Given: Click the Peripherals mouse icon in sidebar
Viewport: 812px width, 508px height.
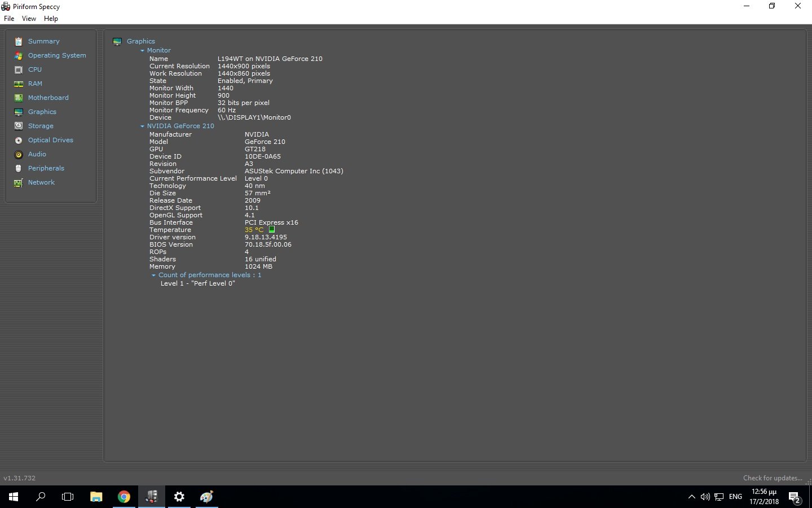Looking at the screenshot, I should (19, 168).
